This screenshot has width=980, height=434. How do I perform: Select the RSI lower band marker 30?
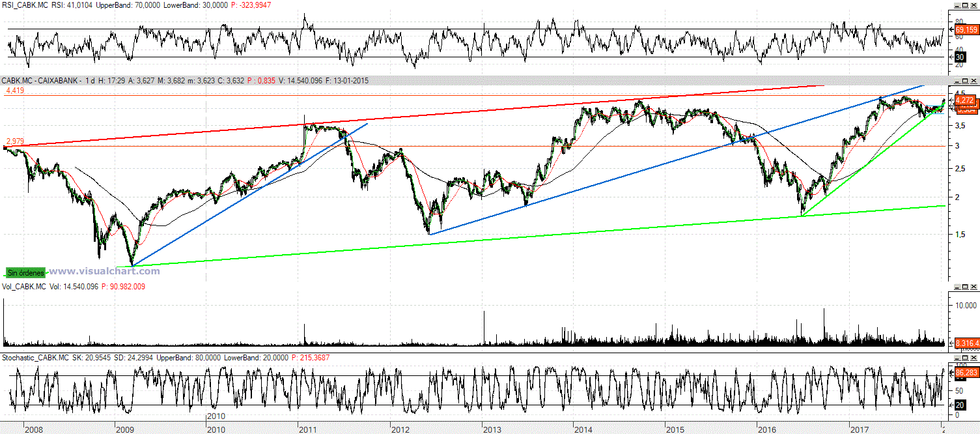tap(960, 57)
